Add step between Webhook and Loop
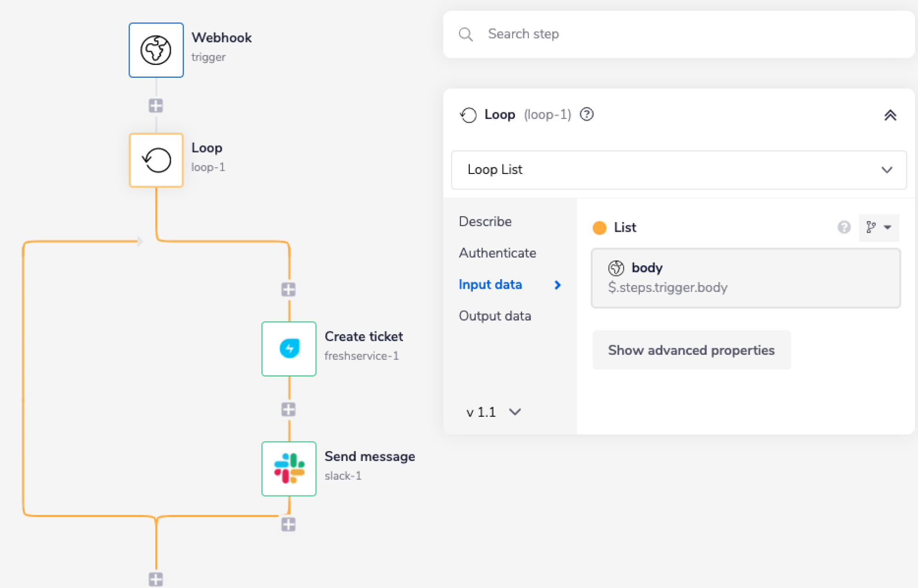Viewport: 918px width, 588px height. tap(156, 106)
